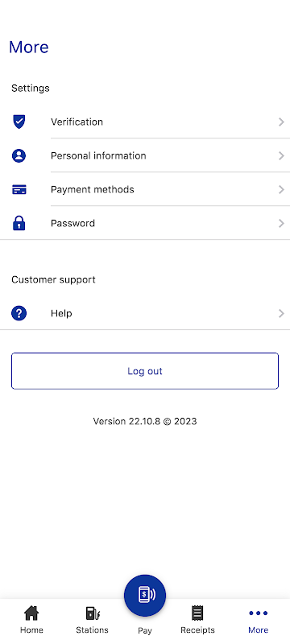Tap the Stations fuel pump icon

[93, 613]
